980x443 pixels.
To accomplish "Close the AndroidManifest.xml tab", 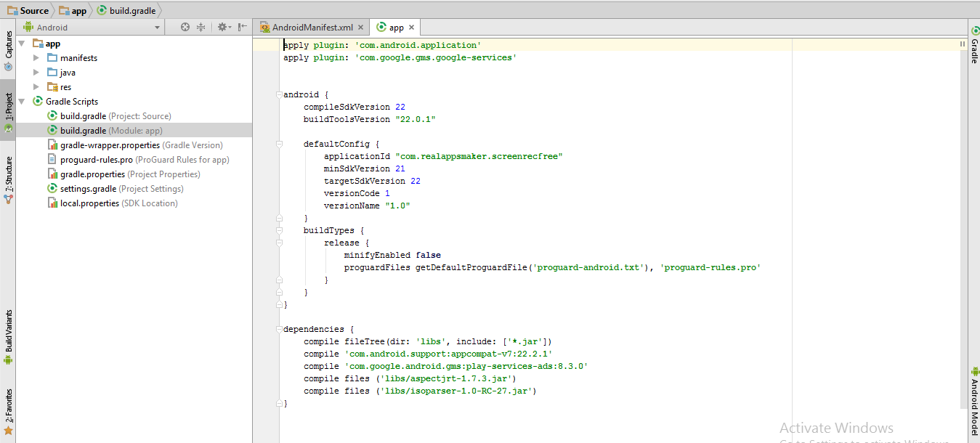I will [361, 28].
